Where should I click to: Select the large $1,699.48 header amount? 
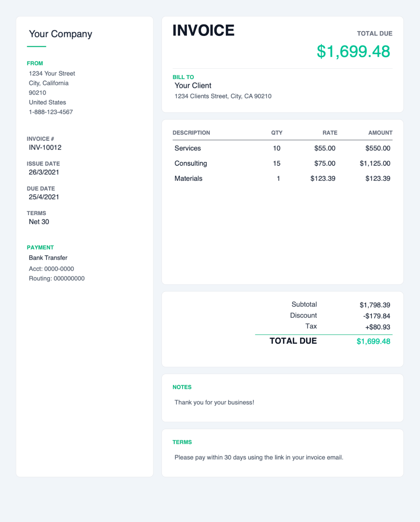353,51
